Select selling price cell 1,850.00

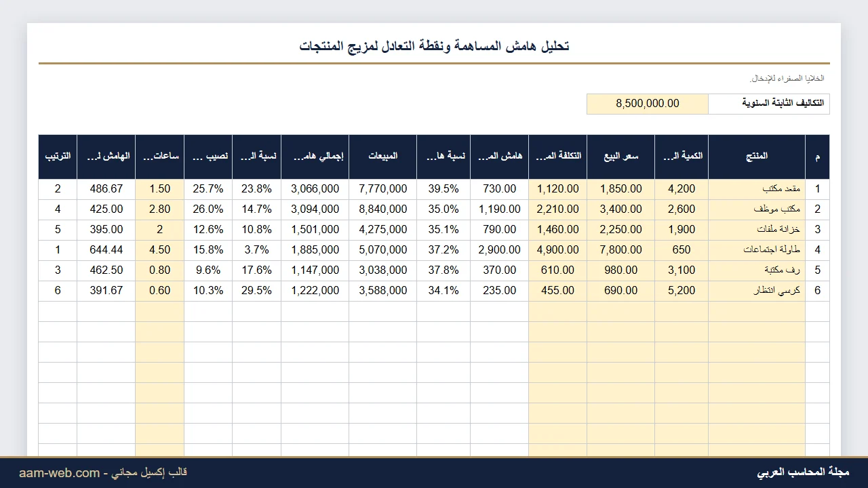pyautogui.click(x=620, y=189)
